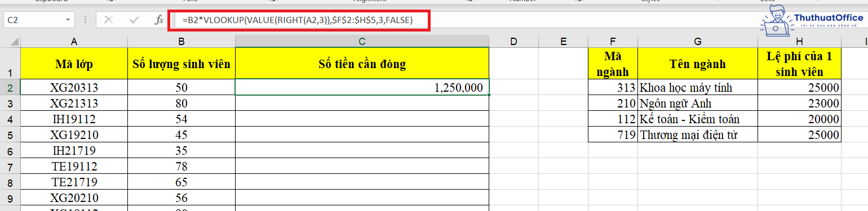Select row 7 header

click(10, 166)
